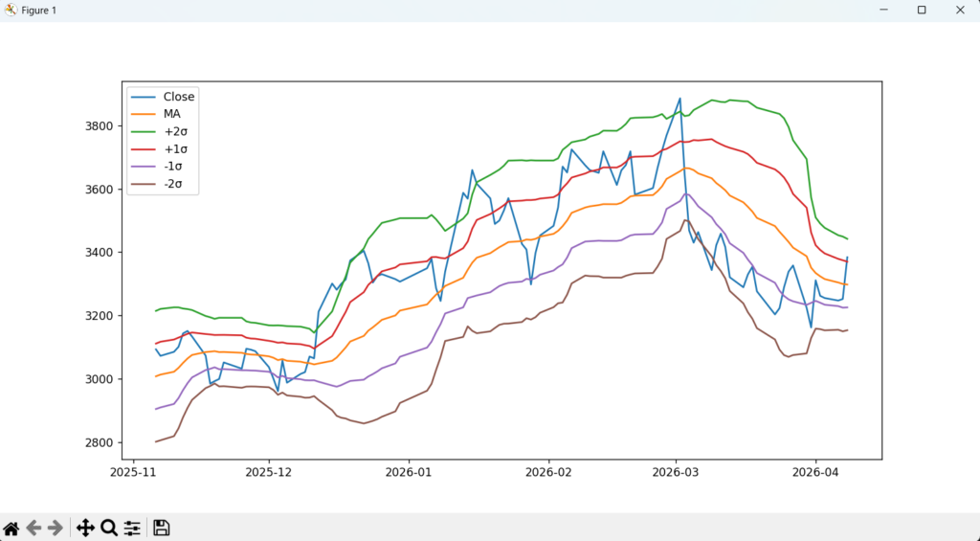Click the 'Close' label in the legend
Viewport: 980px width, 541px height.
[178, 97]
